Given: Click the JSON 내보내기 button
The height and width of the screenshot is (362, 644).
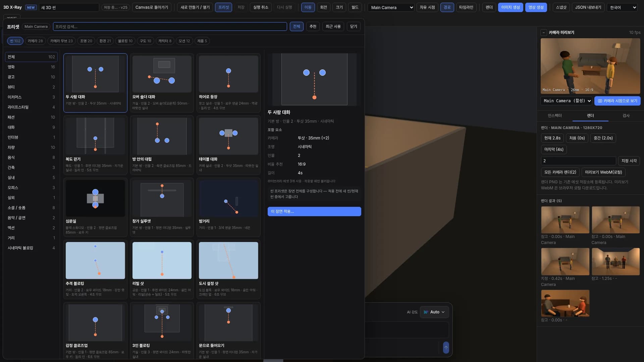Looking at the screenshot, I should (x=588, y=7).
